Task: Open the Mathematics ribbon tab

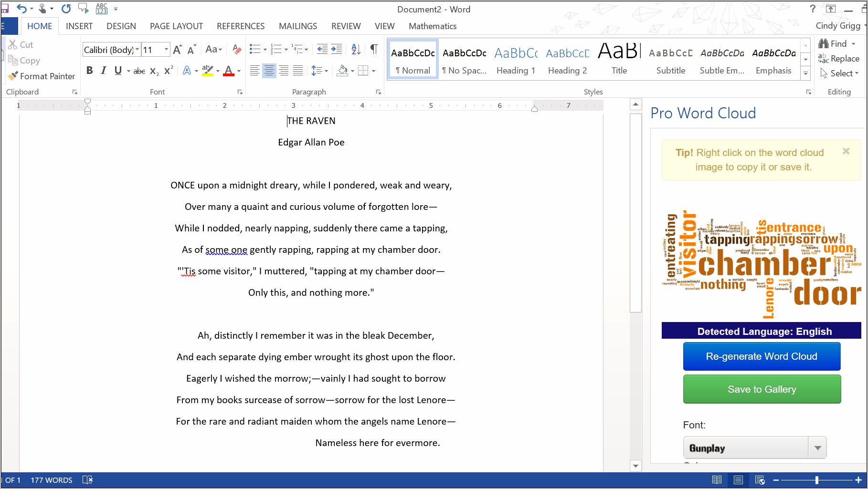Action: 433,26
